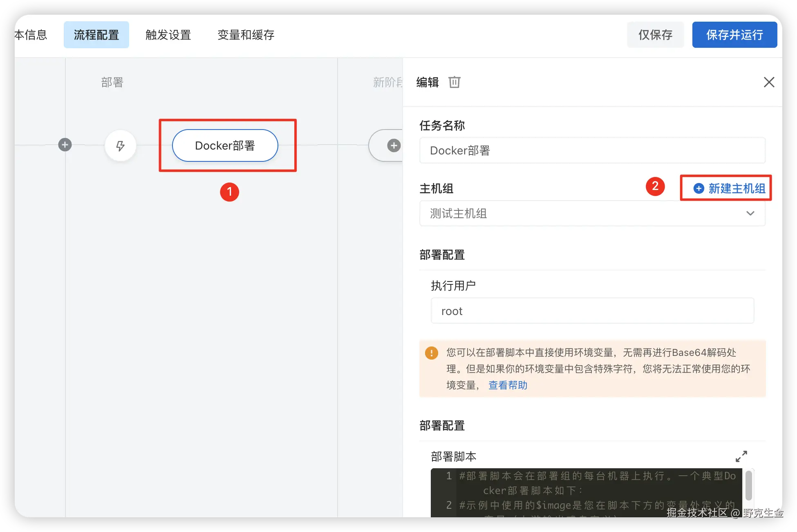The width and height of the screenshot is (797, 532).
Task: Click the orange warning info icon
Action: [x=431, y=353]
